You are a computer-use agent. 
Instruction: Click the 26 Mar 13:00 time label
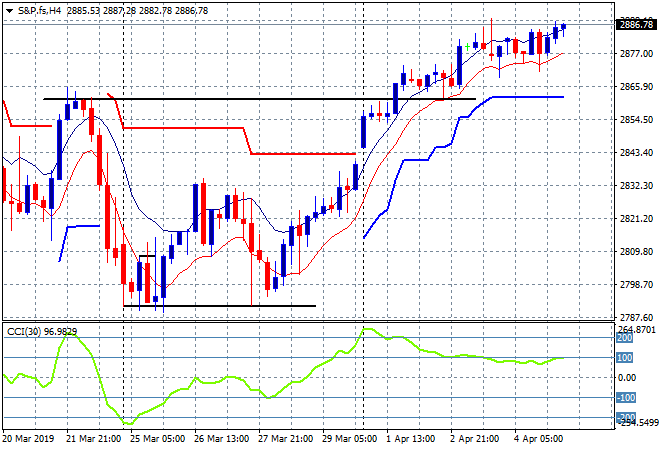tap(221, 439)
